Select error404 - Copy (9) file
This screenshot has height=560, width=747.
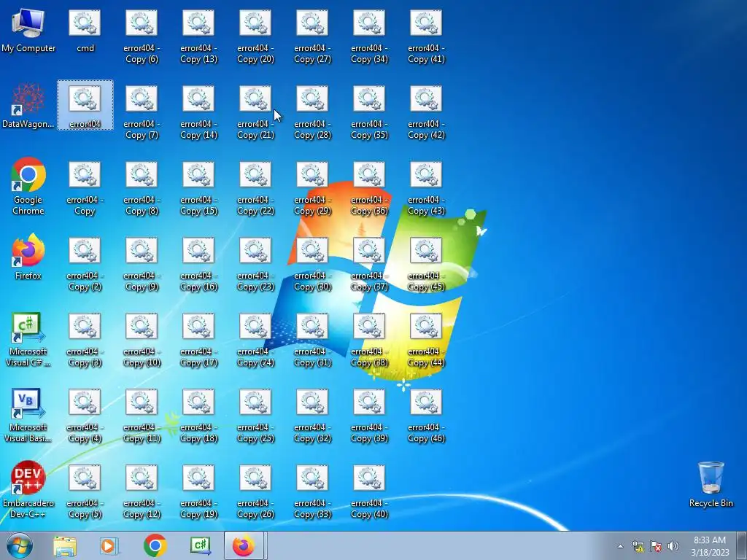142,264
